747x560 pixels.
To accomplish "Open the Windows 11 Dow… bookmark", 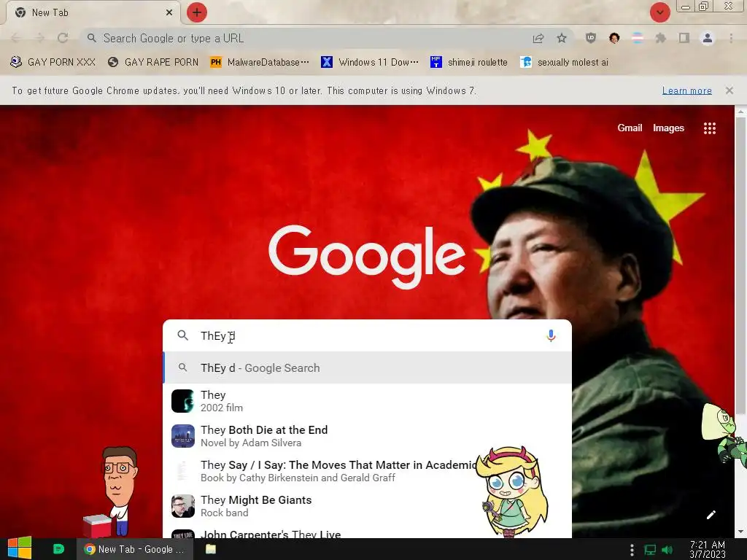I will click(x=370, y=63).
